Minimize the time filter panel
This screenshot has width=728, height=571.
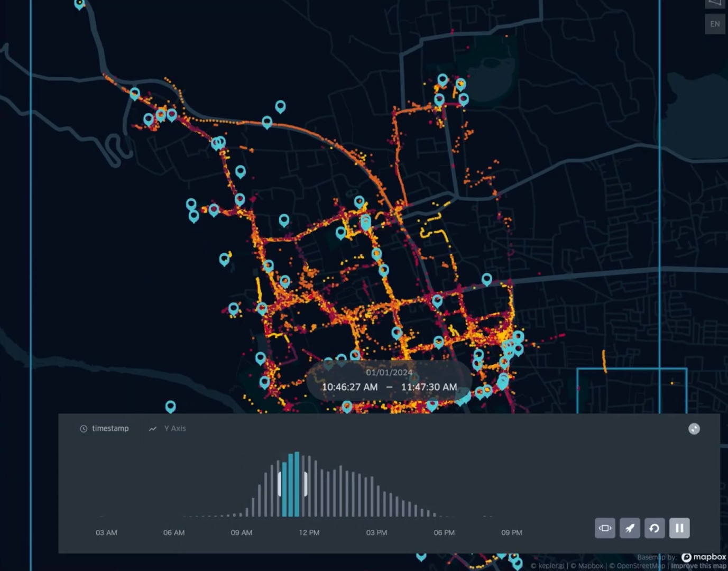(x=694, y=429)
